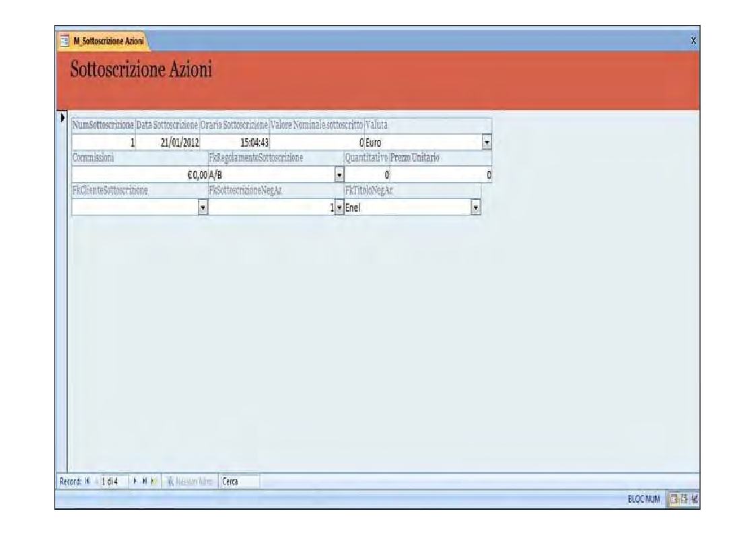Click the Quantitativo label
This screenshot has height=535, width=756.
point(366,158)
